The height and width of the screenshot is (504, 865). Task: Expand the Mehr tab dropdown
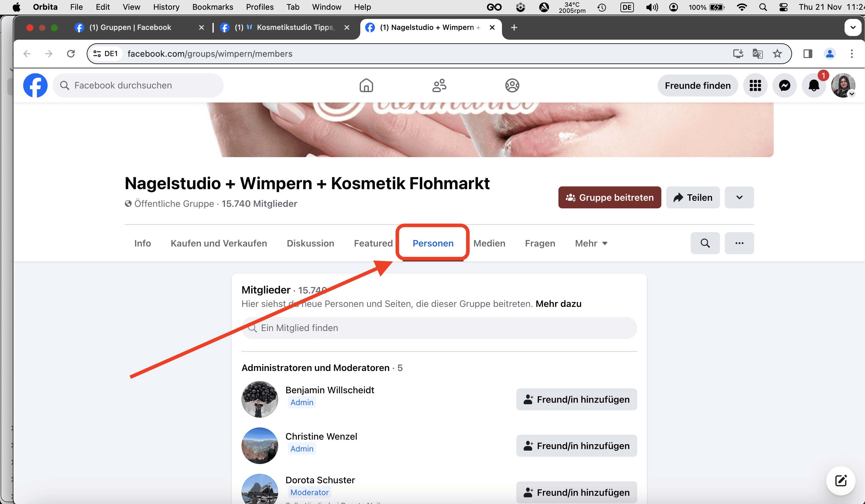(591, 243)
